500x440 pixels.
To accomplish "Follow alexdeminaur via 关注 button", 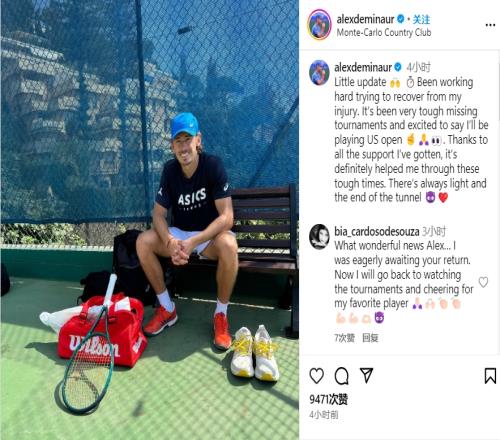I will pyautogui.click(x=421, y=20).
